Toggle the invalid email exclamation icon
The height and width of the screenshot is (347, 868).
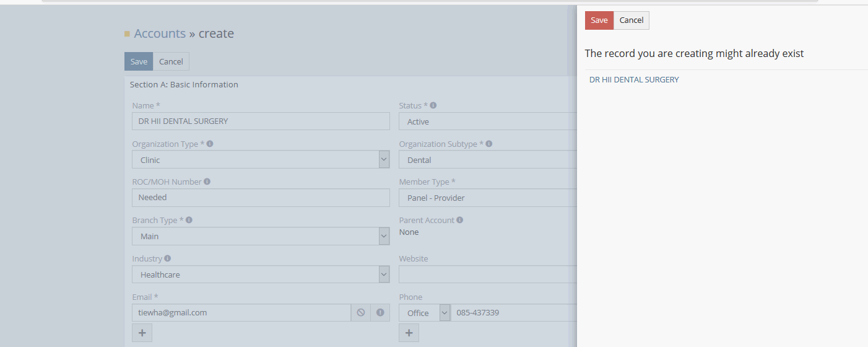pyautogui.click(x=380, y=313)
